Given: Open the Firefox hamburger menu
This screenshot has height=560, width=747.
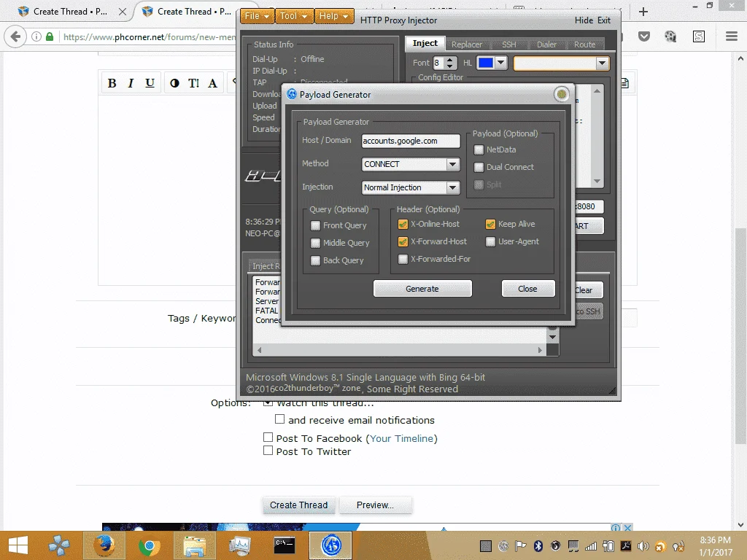Looking at the screenshot, I should point(732,36).
